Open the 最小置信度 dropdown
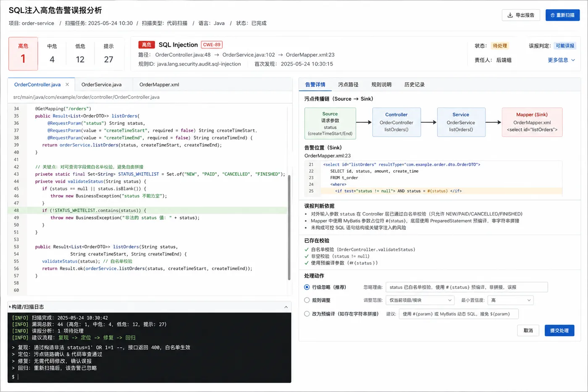This screenshot has height=392, width=588. [510, 300]
